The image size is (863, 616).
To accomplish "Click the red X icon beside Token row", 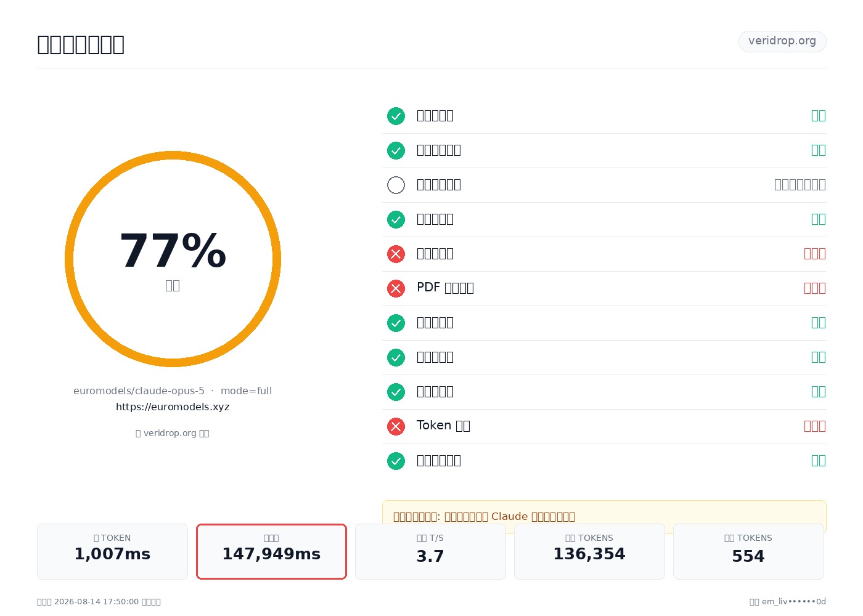I will point(396,426).
